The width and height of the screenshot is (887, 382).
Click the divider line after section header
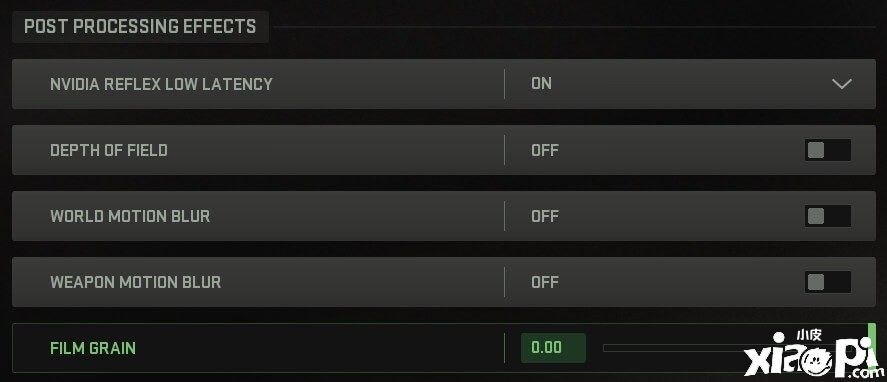click(x=572, y=27)
